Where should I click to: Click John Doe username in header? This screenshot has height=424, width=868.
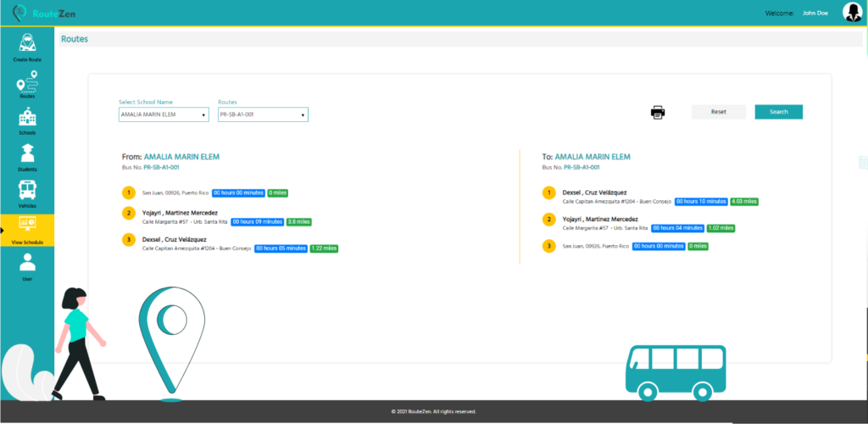pyautogui.click(x=815, y=13)
